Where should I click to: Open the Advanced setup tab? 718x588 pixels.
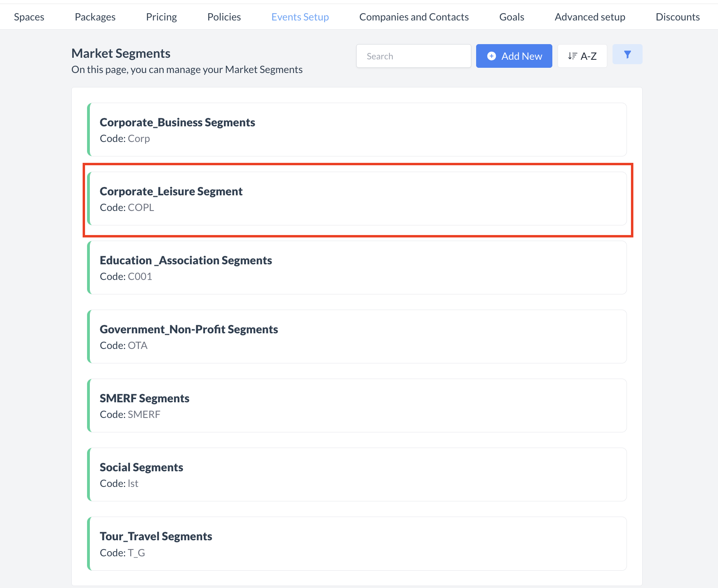[x=590, y=17]
